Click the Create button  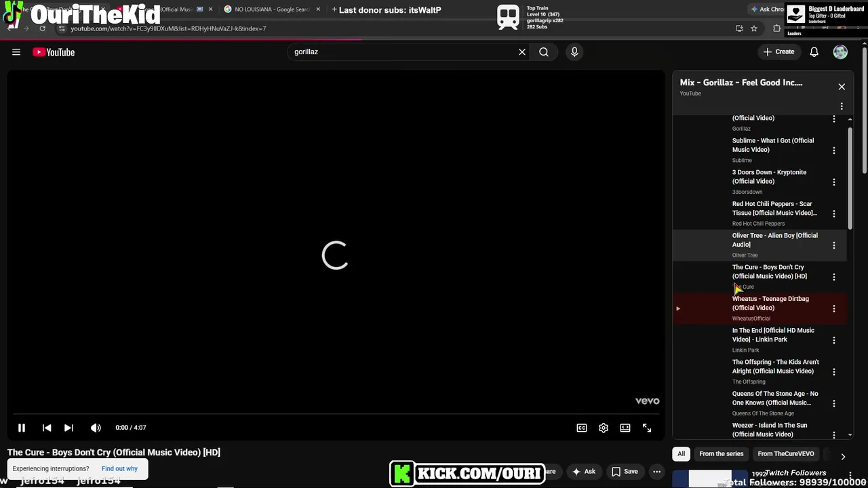tap(778, 52)
